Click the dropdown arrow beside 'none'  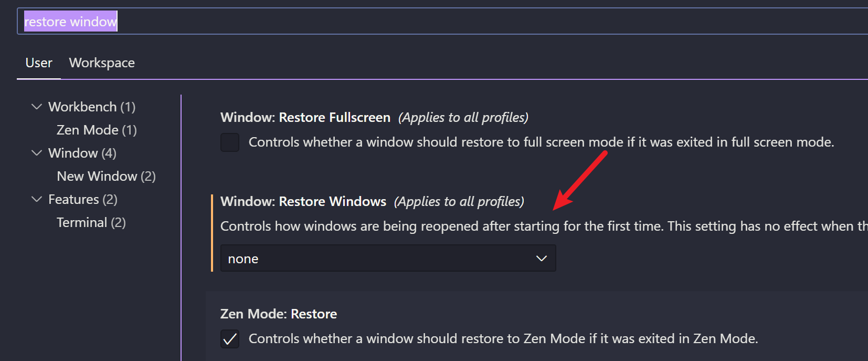pos(541,259)
